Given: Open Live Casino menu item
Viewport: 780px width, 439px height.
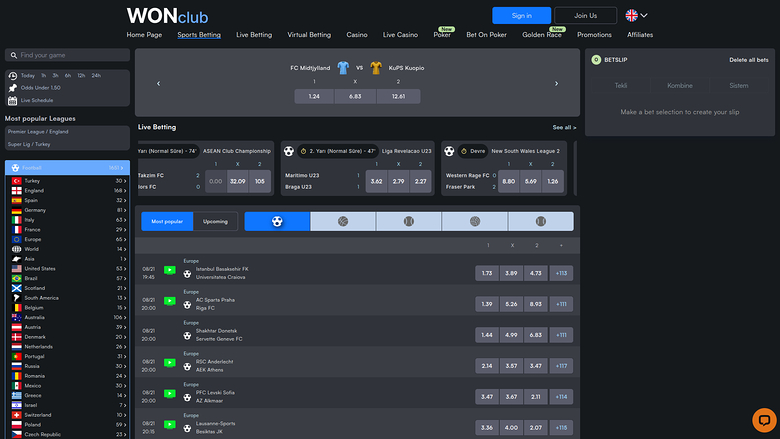Looking at the screenshot, I should [x=400, y=35].
